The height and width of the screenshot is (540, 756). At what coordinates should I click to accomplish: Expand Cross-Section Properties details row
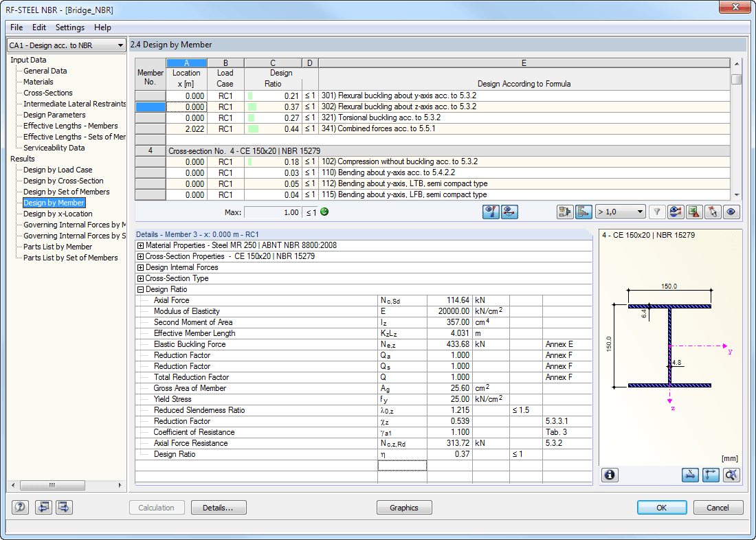(140, 256)
